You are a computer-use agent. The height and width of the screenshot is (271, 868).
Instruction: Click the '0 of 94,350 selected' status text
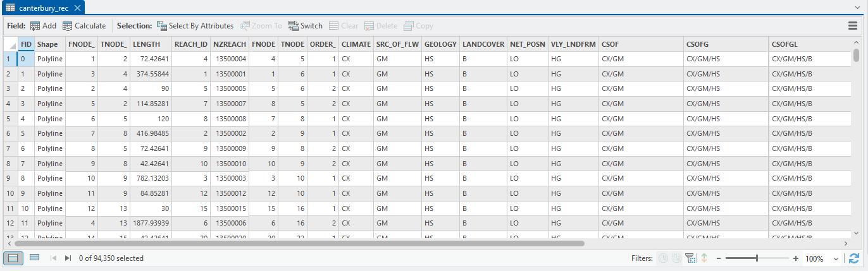(x=111, y=258)
